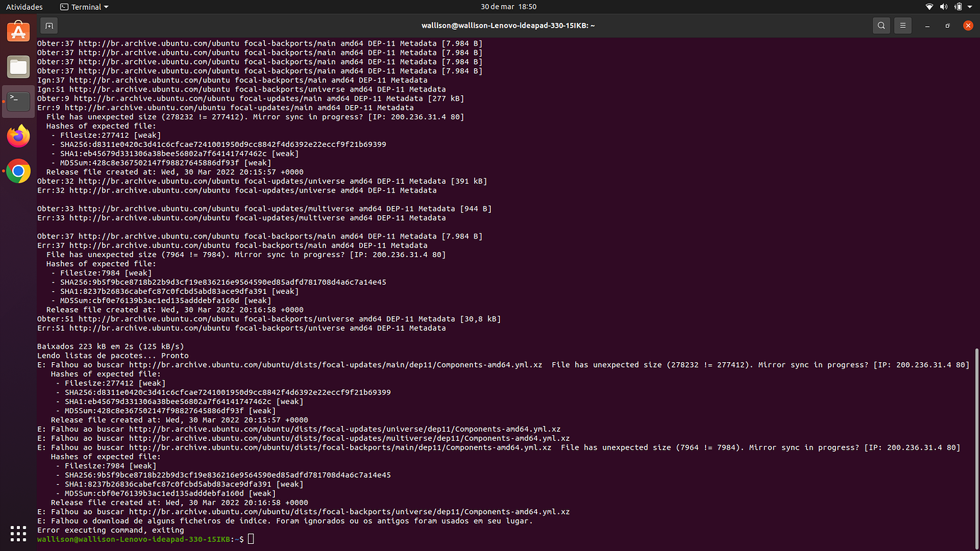Viewport: 980px width, 551px height.
Task: Click Atividades in the top bar
Action: click(x=24, y=6)
